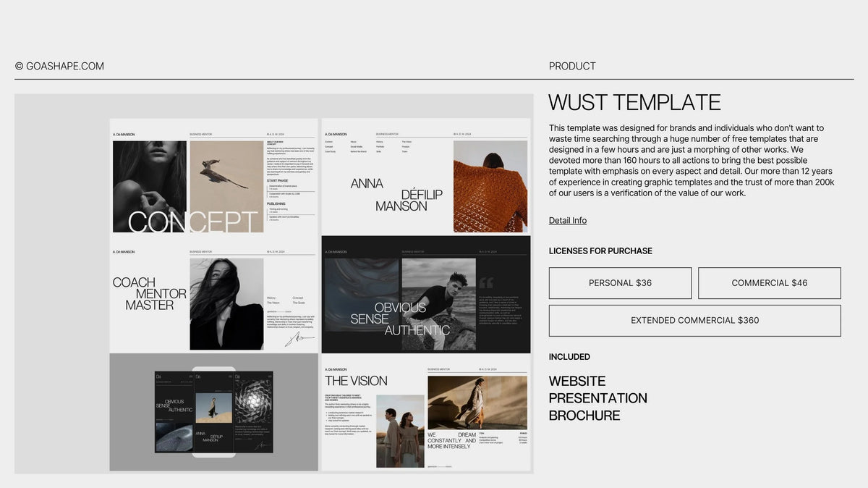
Task: Select the PRESENTATION included item
Action: [x=598, y=398]
